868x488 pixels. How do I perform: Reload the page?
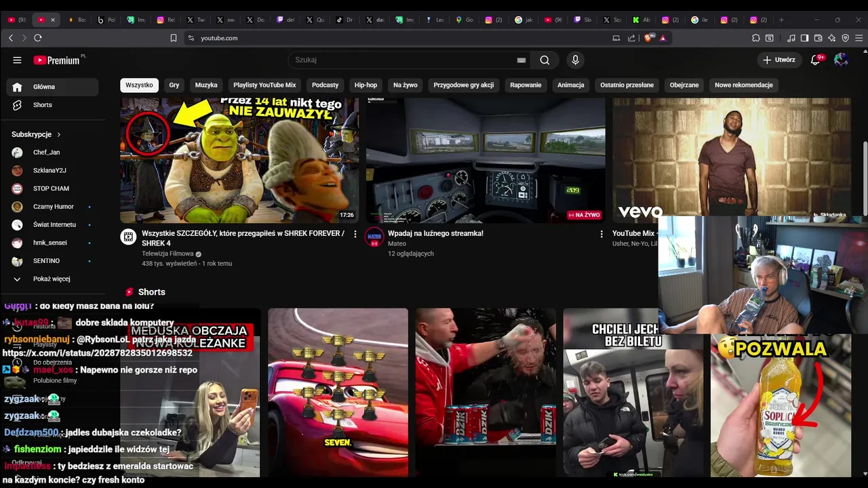[38, 38]
